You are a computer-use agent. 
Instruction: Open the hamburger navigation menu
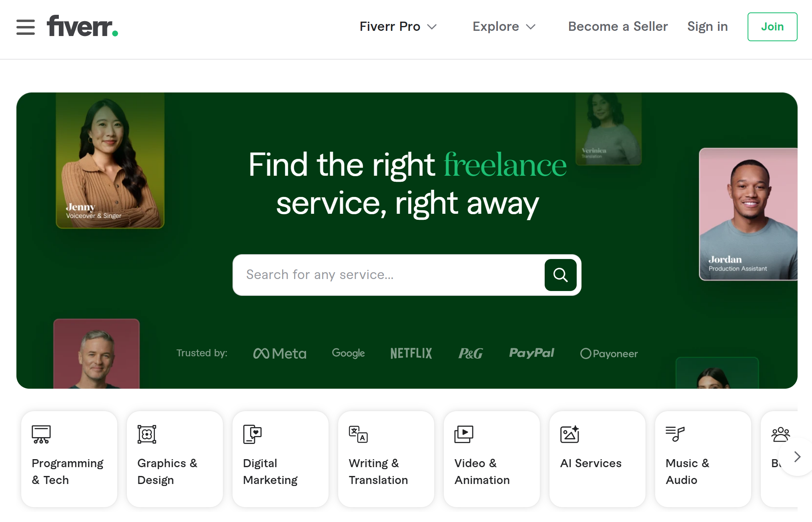25,26
